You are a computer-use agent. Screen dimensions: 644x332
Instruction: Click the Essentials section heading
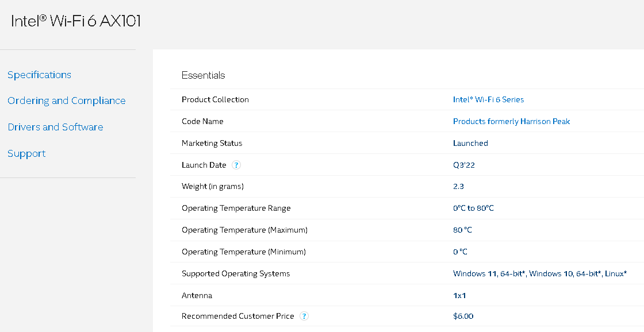(203, 75)
